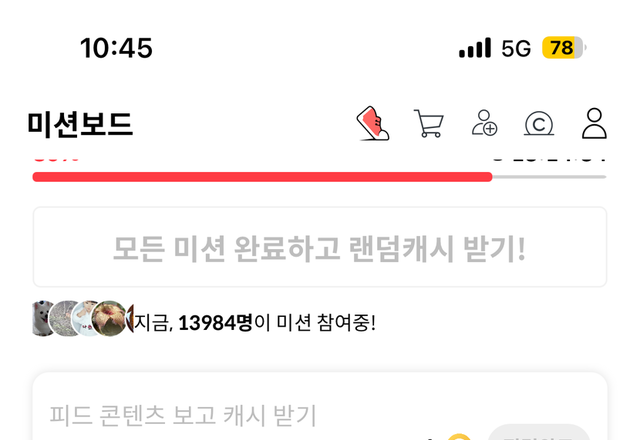The height and width of the screenshot is (440, 640).
Task: Open the cash coin C icon
Action: [x=539, y=123]
